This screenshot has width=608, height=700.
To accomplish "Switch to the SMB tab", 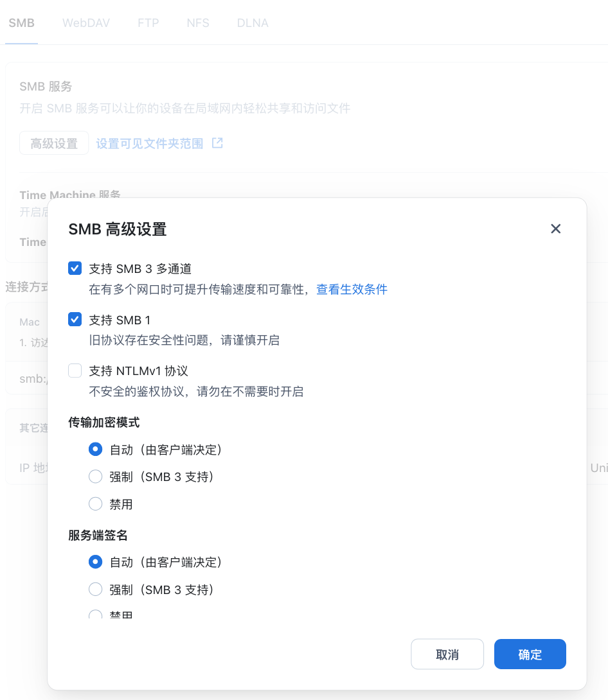I will click(x=21, y=22).
